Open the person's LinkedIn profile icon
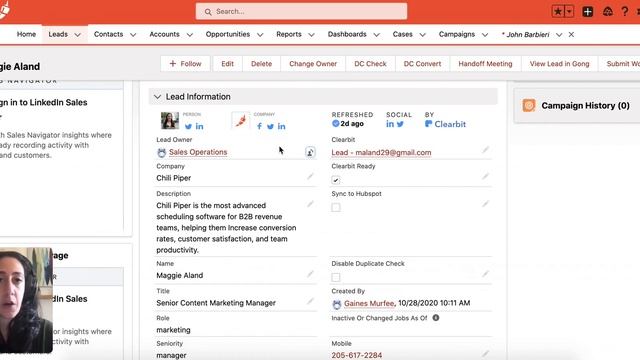 point(199,126)
